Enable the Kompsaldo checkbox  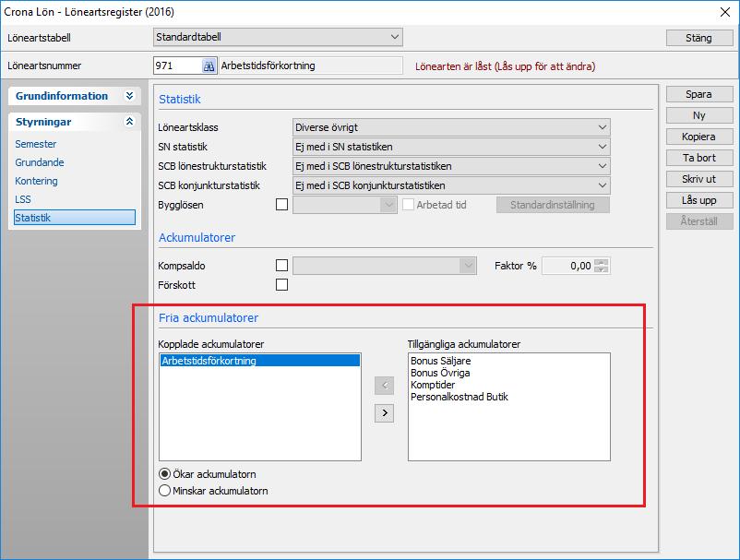click(281, 266)
